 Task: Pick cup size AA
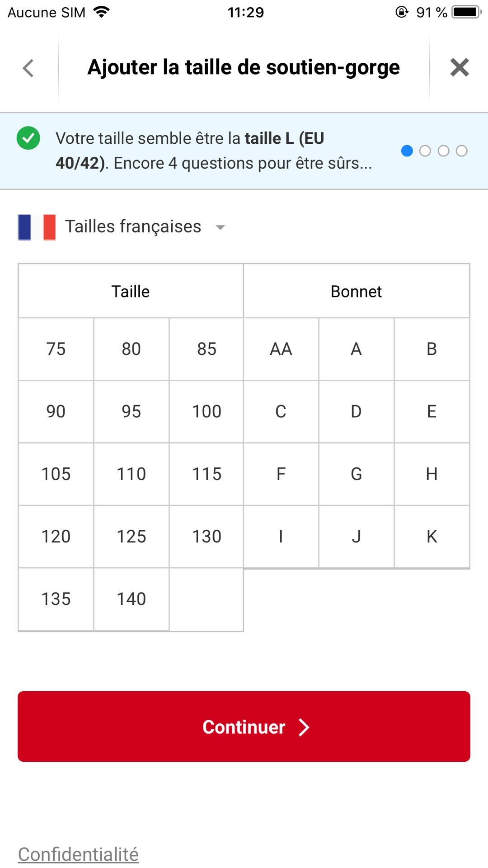(281, 349)
